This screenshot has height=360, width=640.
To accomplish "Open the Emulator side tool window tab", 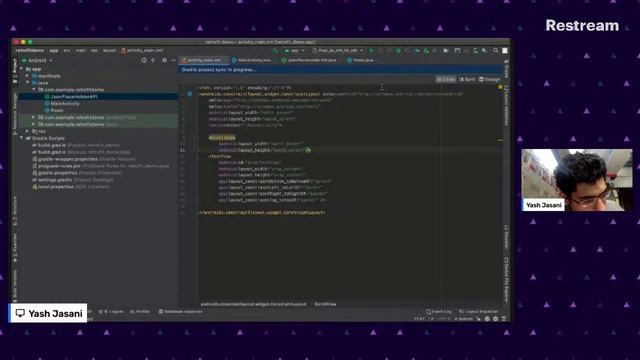I will [x=506, y=237].
